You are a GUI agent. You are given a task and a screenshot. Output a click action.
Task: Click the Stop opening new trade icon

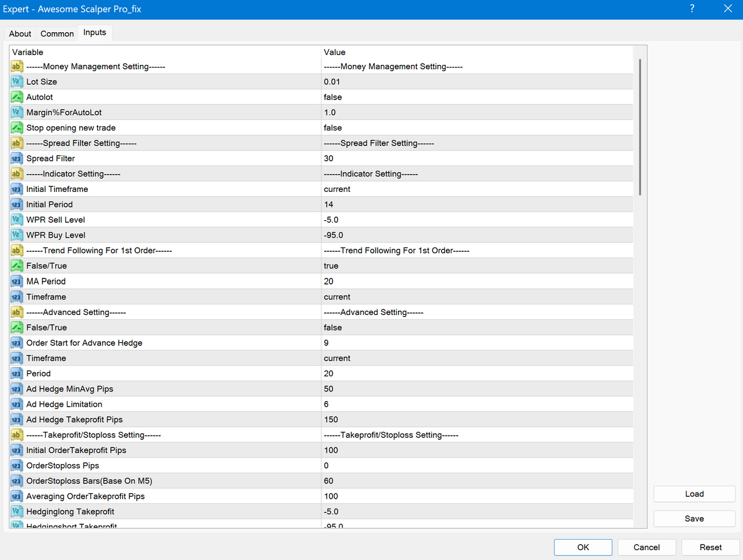pyautogui.click(x=17, y=128)
